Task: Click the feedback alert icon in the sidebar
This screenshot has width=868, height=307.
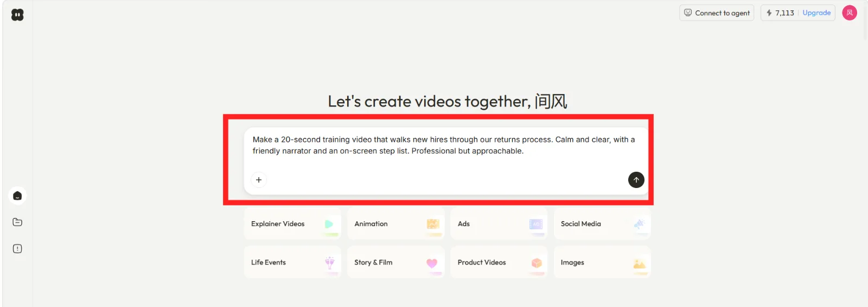Action: click(17, 249)
